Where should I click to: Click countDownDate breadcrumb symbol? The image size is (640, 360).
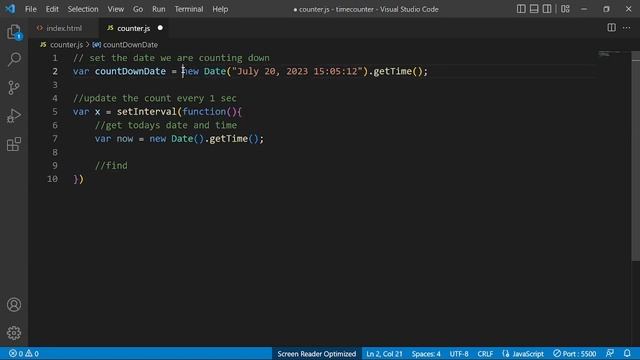pos(130,44)
